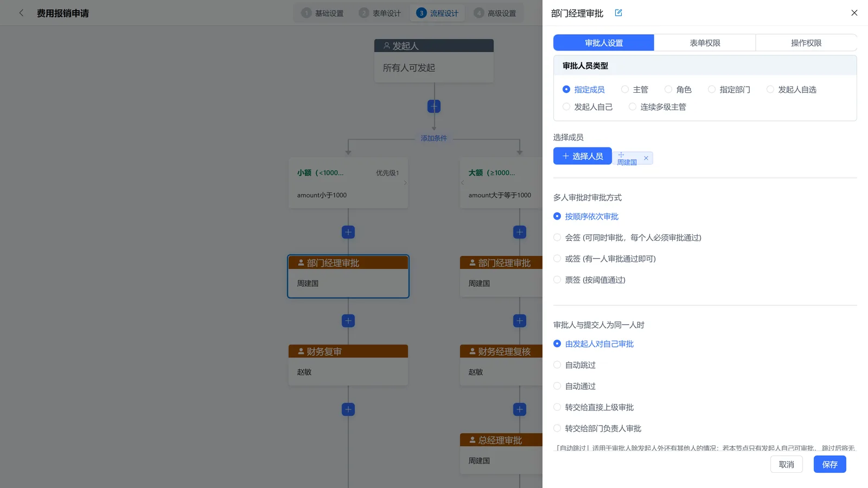Open the 财务复审 approval node
Viewport: 868px width, 488px height.
click(348, 365)
